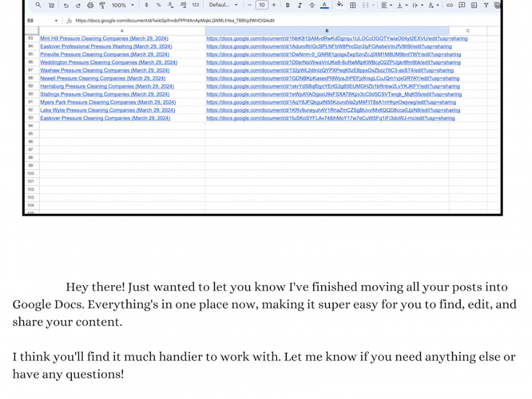Image resolution: width=532 pixels, height=399 pixels.
Task: Click the Google Docs URL in row 88
Action: [333, 78]
